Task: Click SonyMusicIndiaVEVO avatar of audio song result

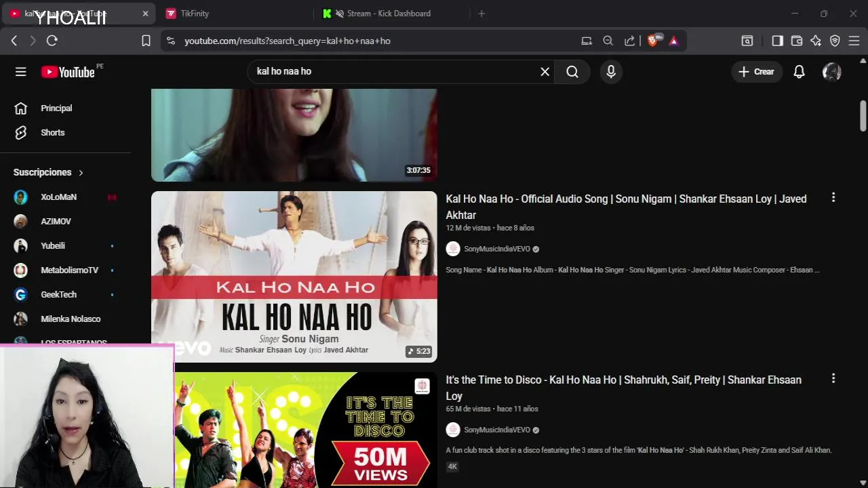Action: 453,249
